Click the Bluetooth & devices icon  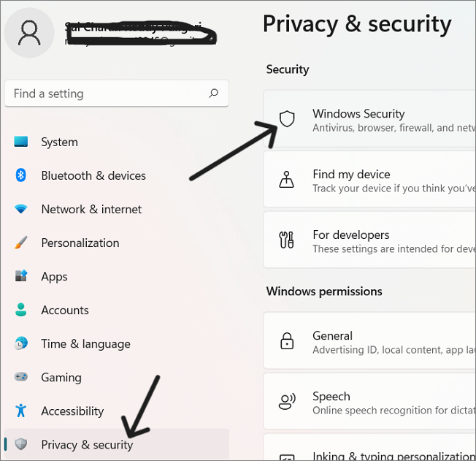pyautogui.click(x=21, y=175)
